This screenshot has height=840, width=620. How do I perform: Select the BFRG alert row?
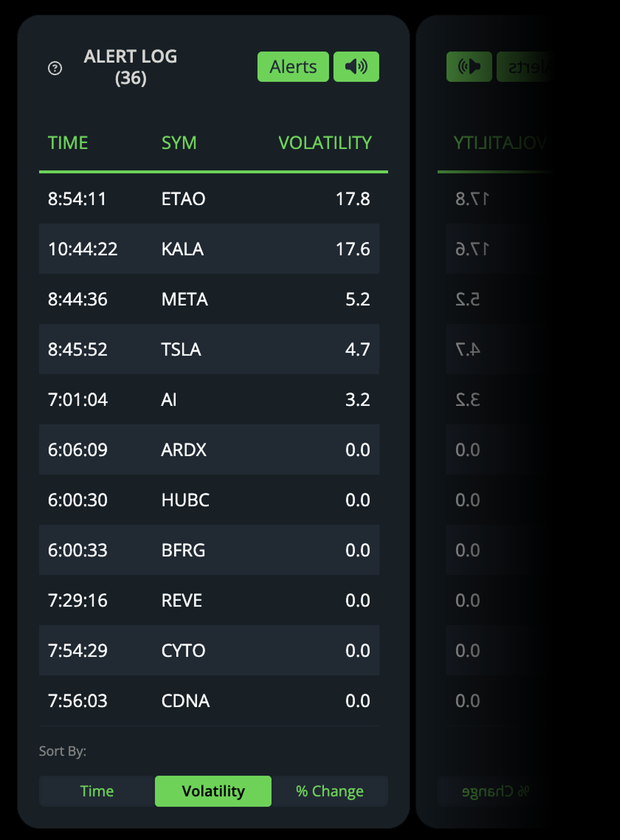tap(209, 550)
